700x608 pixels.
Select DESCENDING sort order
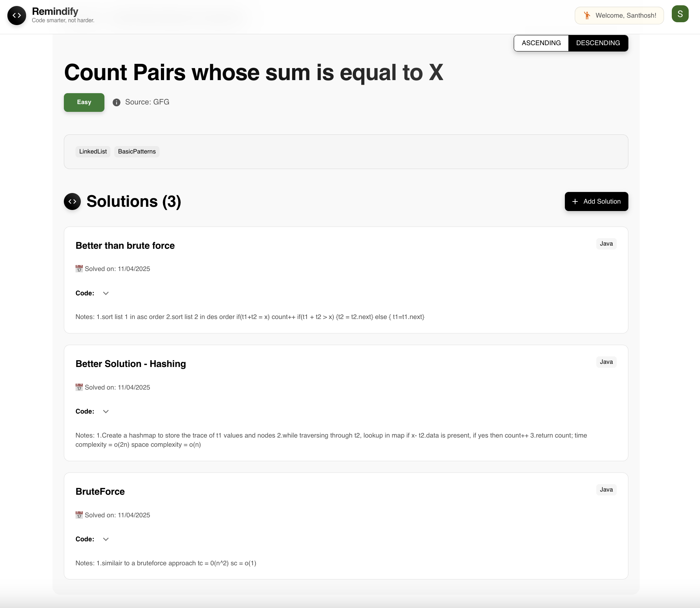coord(598,43)
